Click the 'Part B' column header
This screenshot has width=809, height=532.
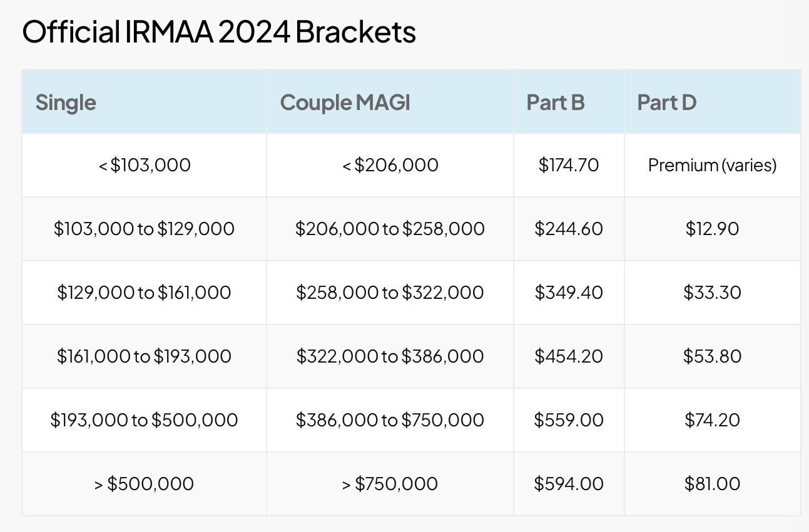[x=555, y=102]
